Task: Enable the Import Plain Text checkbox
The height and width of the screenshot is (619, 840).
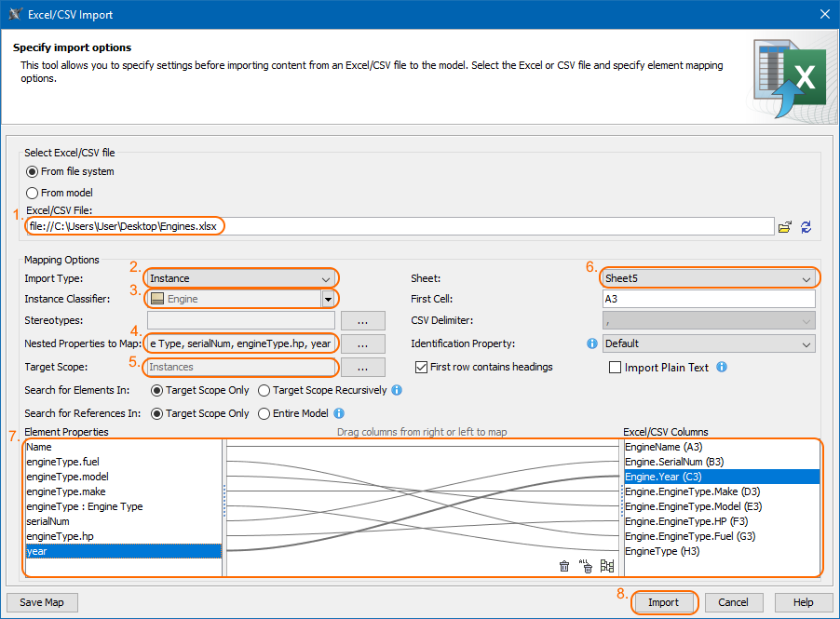Action: point(615,368)
